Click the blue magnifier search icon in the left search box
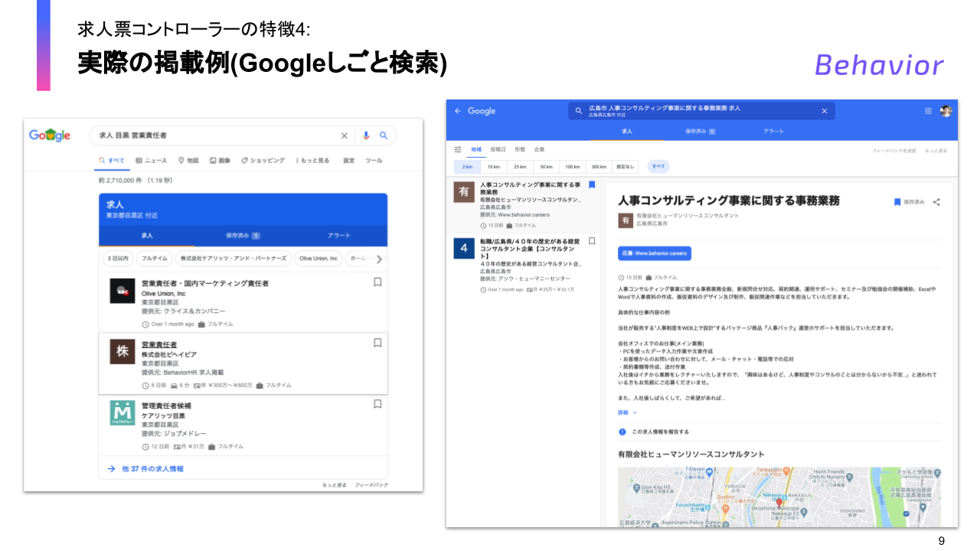The width and height of the screenshot is (980, 551). point(384,135)
